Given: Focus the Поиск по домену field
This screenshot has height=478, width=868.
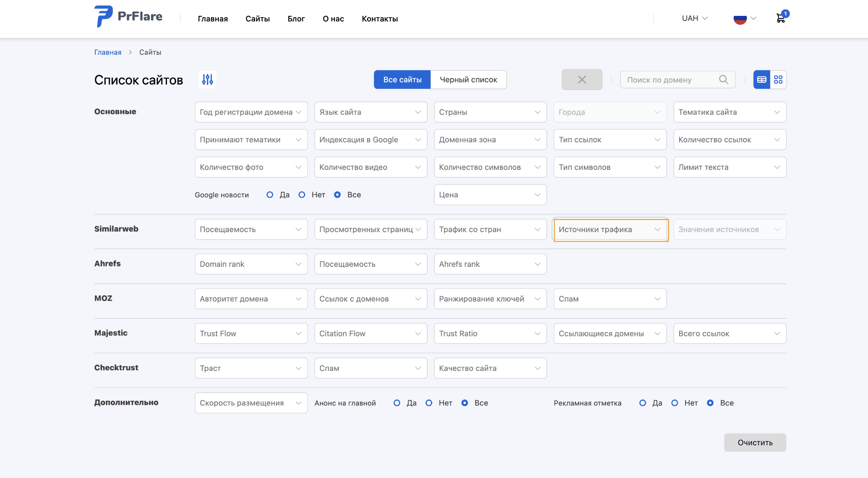Looking at the screenshot, I should (x=678, y=79).
